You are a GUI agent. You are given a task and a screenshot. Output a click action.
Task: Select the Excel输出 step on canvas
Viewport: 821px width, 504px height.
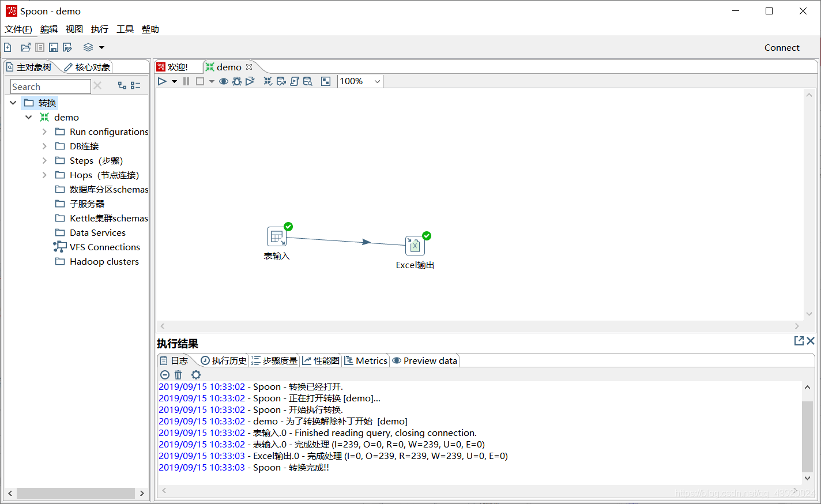pyautogui.click(x=415, y=246)
